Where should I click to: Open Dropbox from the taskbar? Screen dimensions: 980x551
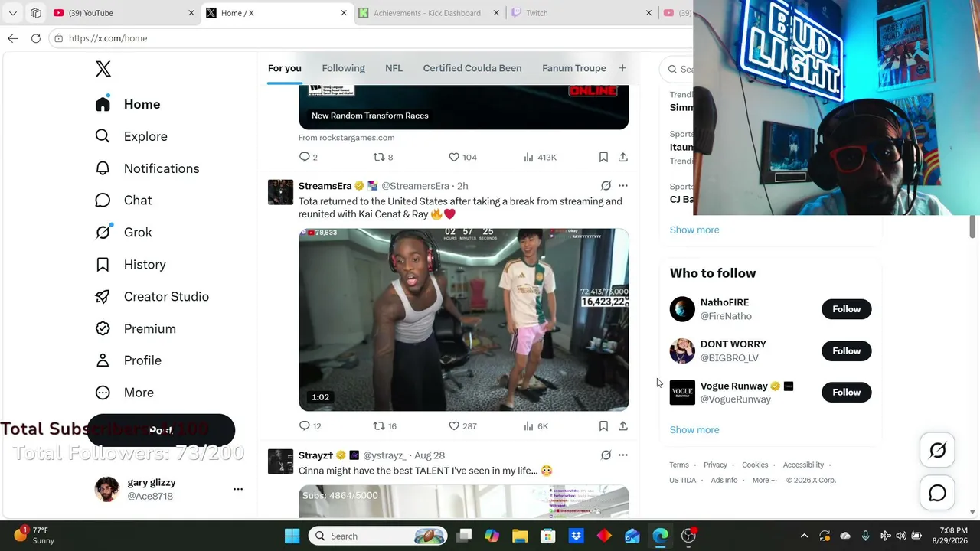point(576,536)
